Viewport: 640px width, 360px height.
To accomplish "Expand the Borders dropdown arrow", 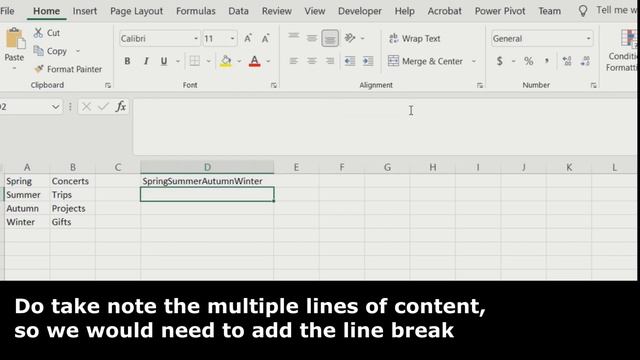I will point(209,62).
